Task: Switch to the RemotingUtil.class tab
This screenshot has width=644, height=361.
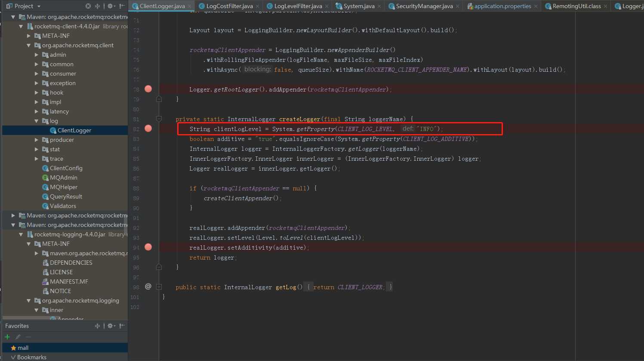Action: pyautogui.click(x=576, y=6)
